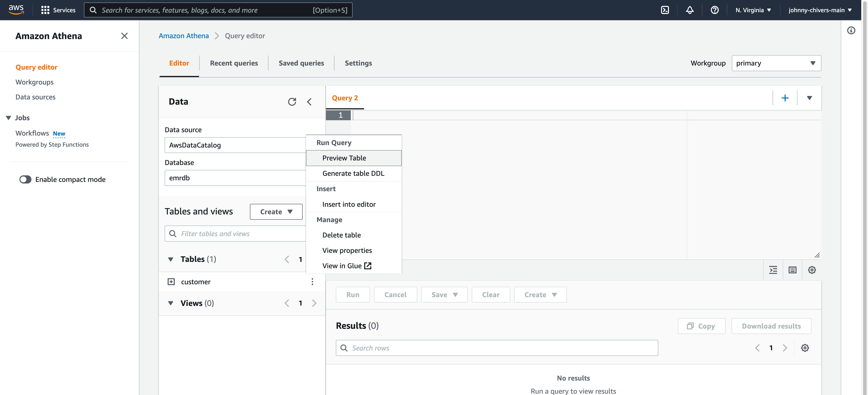This screenshot has width=868, height=395.
Task: Toggle Enable compact mode switch
Action: (25, 179)
